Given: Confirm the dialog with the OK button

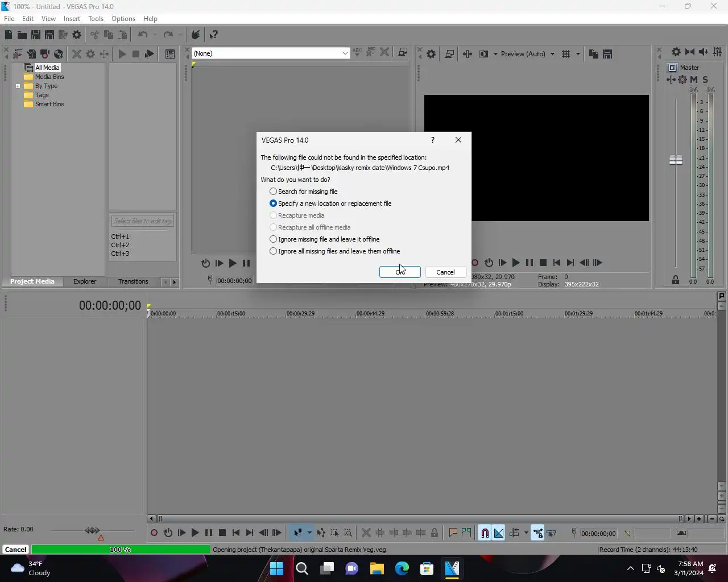Looking at the screenshot, I should 400,272.
